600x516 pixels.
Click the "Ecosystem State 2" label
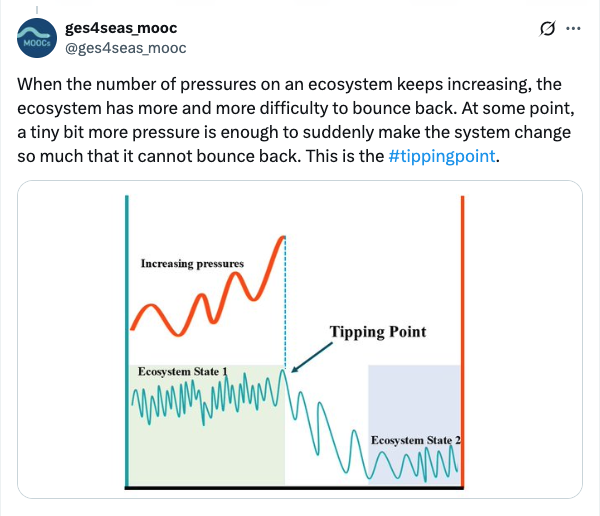click(415, 441)
